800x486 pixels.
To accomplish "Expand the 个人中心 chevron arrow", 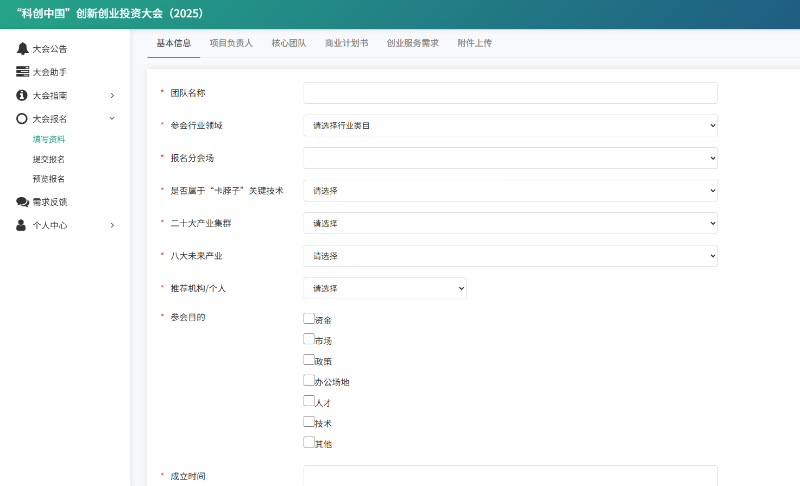I will click(x=112, y=225).
